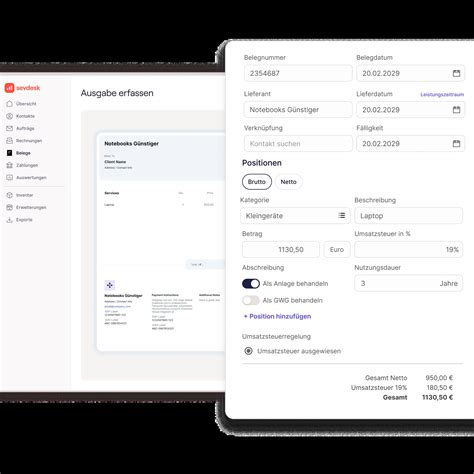Viewport: 474px width, 474px height.
Task: Click the Belegdatum date field
Action: [x=410, y=73]
